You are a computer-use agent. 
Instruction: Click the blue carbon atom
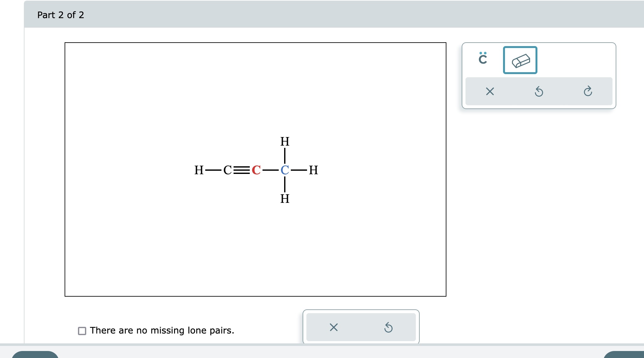(285, 170)
